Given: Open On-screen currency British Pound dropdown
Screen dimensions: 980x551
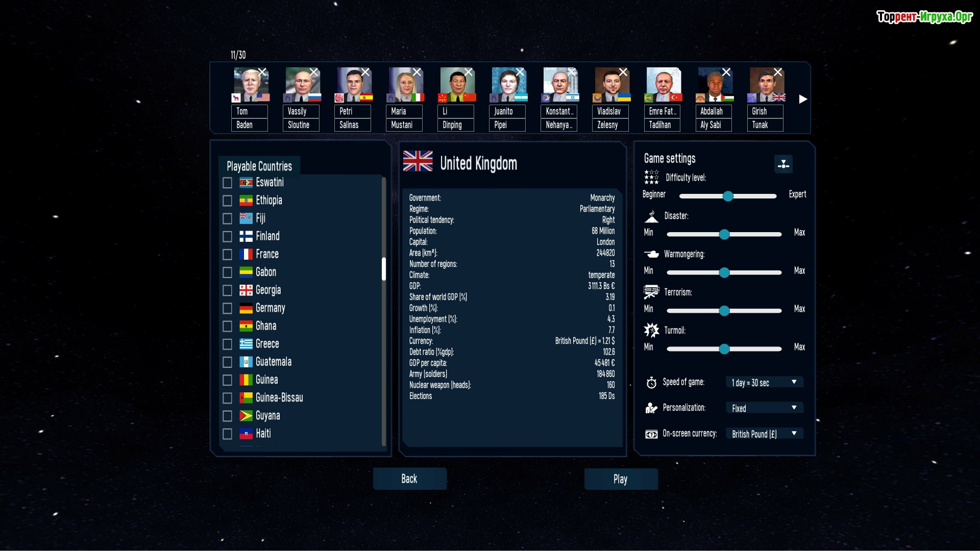Looking at the screenshot, I should [764, 434].
